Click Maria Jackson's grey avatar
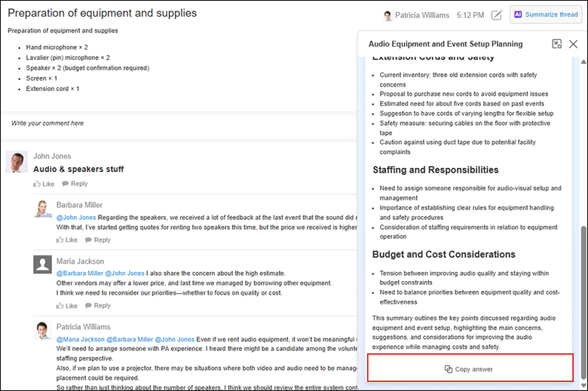588x391 pixels. click(42, 264)
